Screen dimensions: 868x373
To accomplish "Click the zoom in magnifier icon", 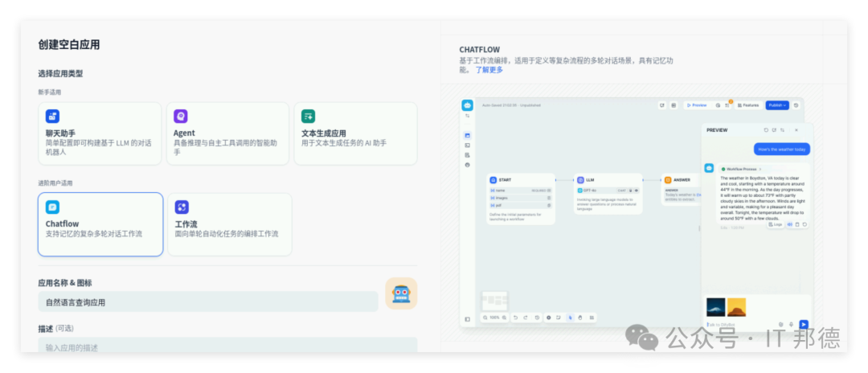I will (x=504, y=318).
